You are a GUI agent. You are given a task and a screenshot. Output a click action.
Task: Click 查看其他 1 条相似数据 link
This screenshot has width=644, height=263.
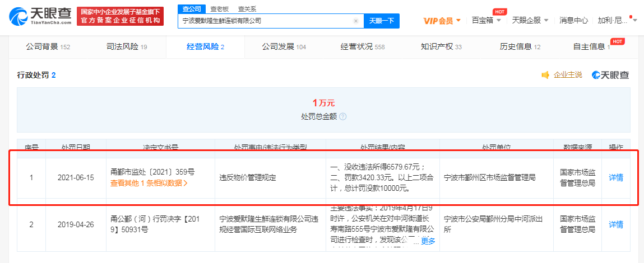click(149, 182)
